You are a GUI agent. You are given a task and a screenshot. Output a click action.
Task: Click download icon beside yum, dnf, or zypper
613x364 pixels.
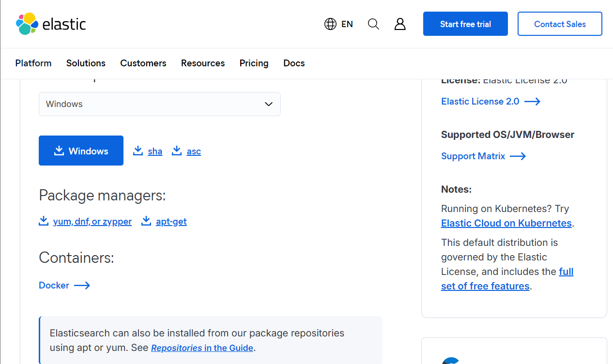(x=44, y=221)
